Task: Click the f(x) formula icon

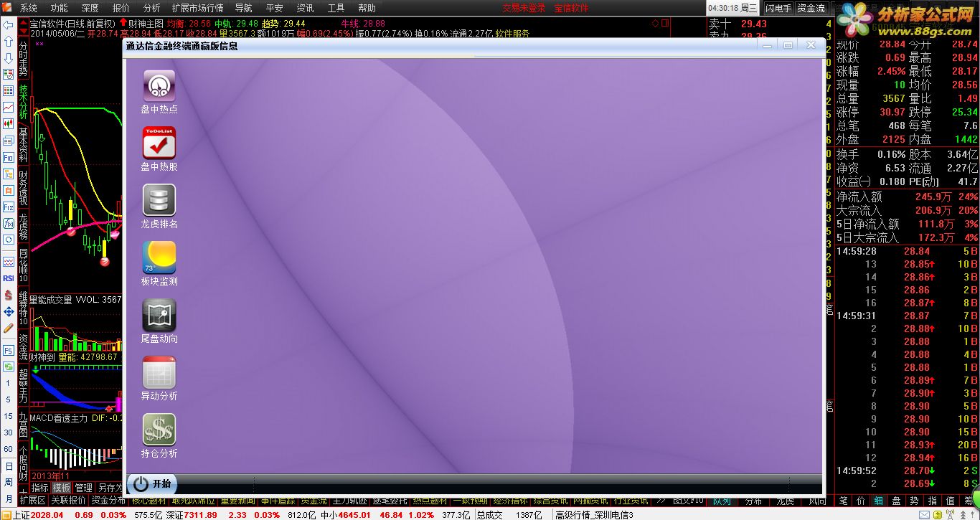Action: pos(9,223)
